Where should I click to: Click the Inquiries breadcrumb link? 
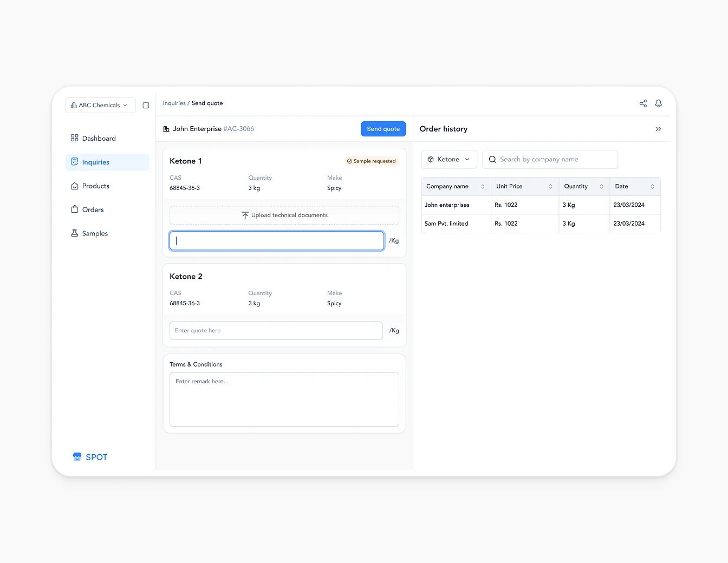click(174, 103)
